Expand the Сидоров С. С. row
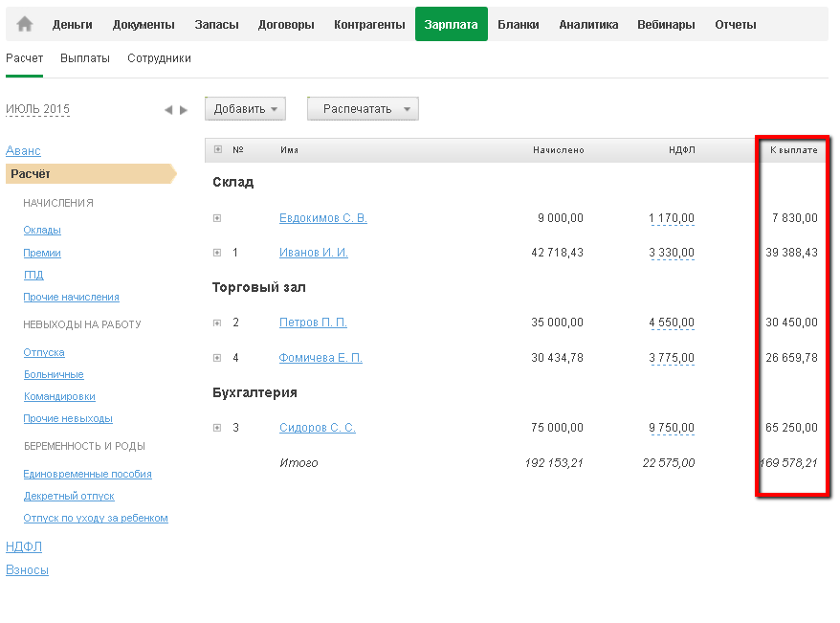This screenshot has height=623, width=840. [x=217, y=428]
